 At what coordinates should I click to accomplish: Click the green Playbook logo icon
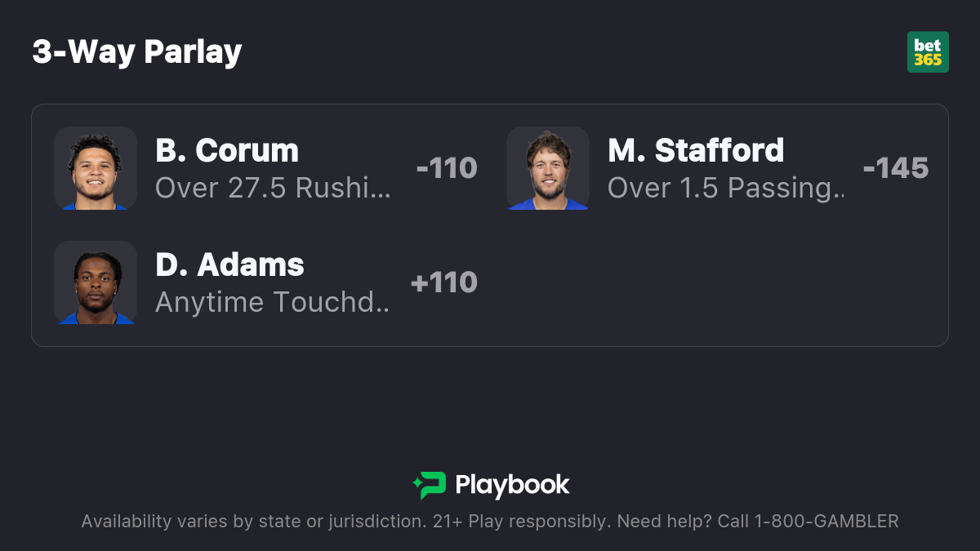tap(430, 485)
